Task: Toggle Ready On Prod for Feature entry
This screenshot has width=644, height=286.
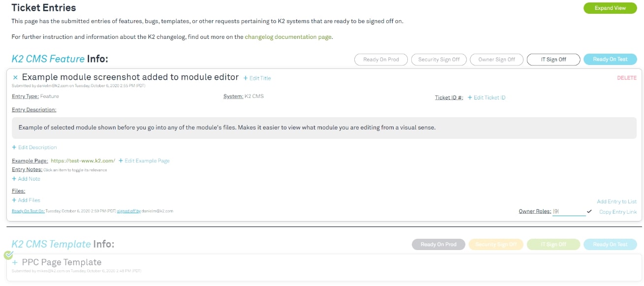Action: pyautogui.click(x=381, y=60)
